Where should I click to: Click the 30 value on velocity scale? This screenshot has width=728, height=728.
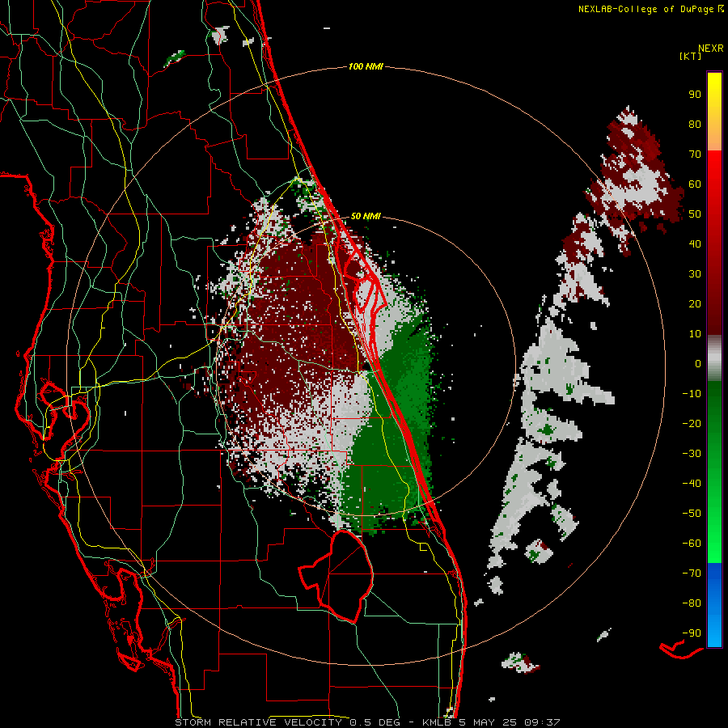click(x=695, y=274)
